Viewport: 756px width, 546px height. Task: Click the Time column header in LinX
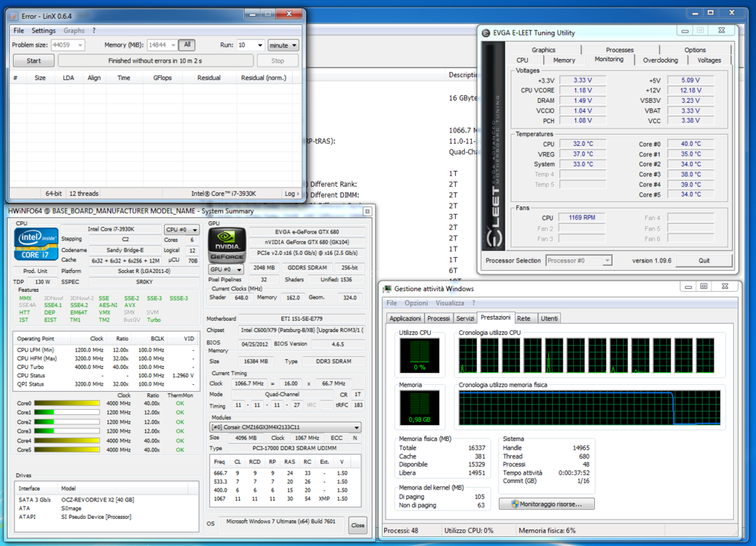point(124,78)
